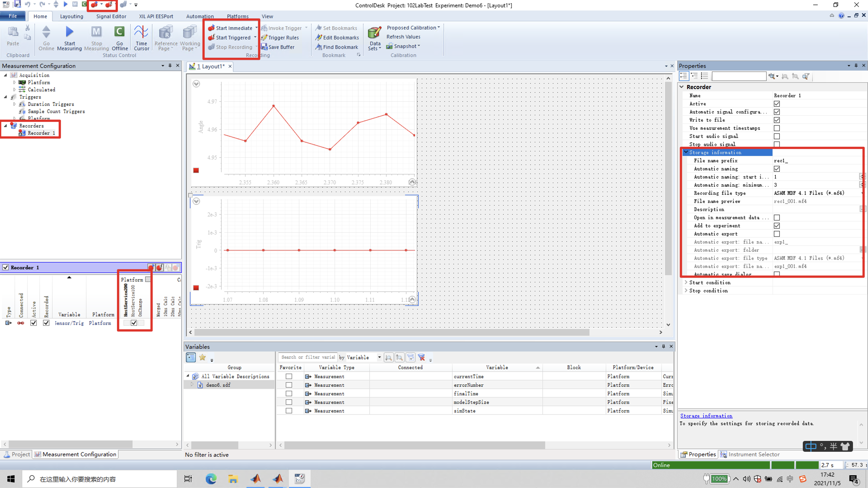Switch to the Instrument Selector tab

click(750, 454)
